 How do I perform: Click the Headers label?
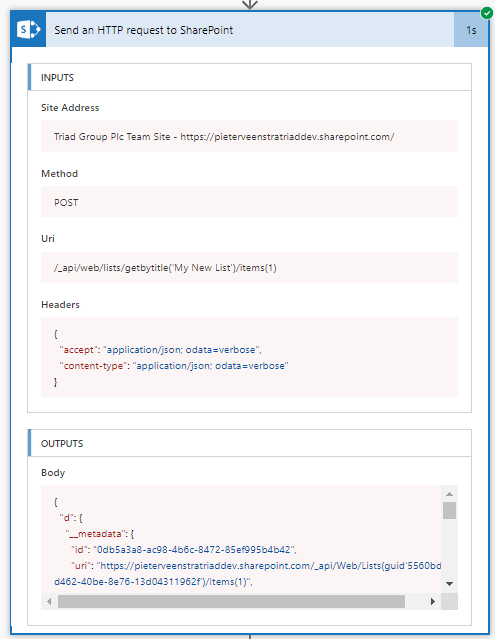[x=60, y=304]
